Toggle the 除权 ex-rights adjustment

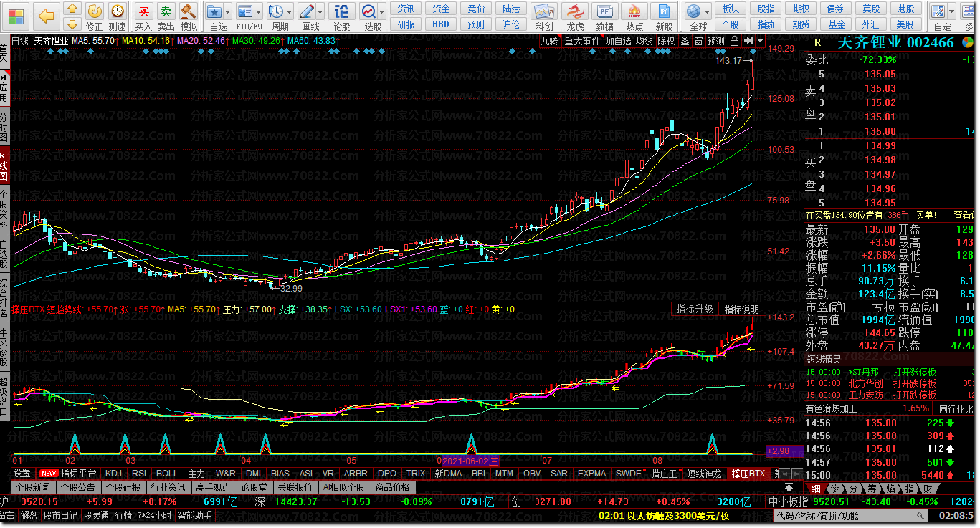(666, 41)
